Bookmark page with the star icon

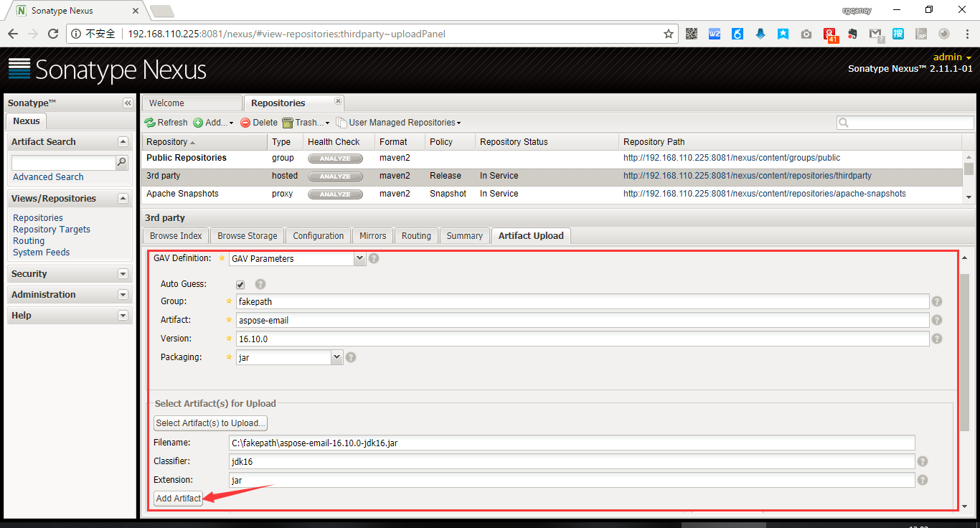click(669, 34)
